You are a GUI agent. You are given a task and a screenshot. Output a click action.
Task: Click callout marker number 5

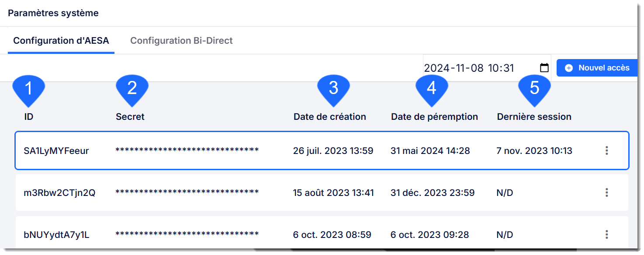[534, 90]
